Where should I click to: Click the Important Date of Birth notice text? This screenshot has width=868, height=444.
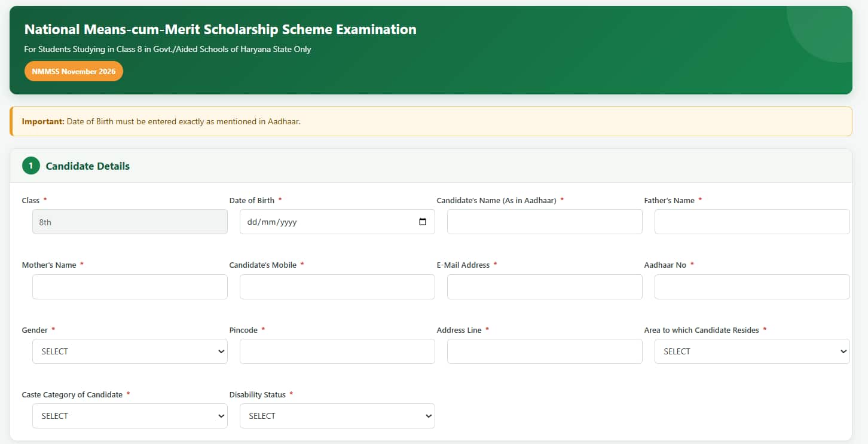coord(161,121)
